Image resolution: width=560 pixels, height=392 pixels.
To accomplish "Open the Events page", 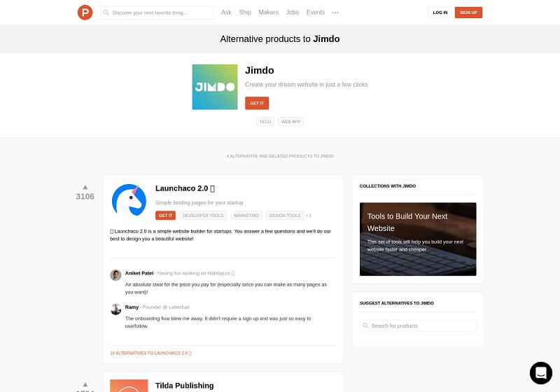I will (316, 12).
